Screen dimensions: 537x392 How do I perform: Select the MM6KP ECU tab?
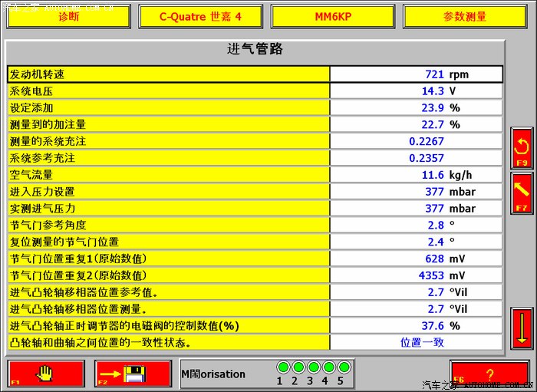333,16
